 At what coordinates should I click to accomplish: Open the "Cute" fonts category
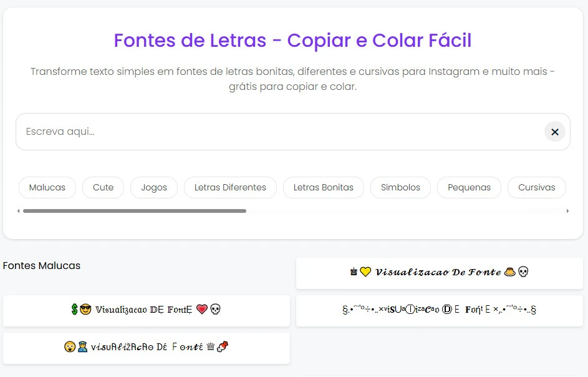(103, 187)
